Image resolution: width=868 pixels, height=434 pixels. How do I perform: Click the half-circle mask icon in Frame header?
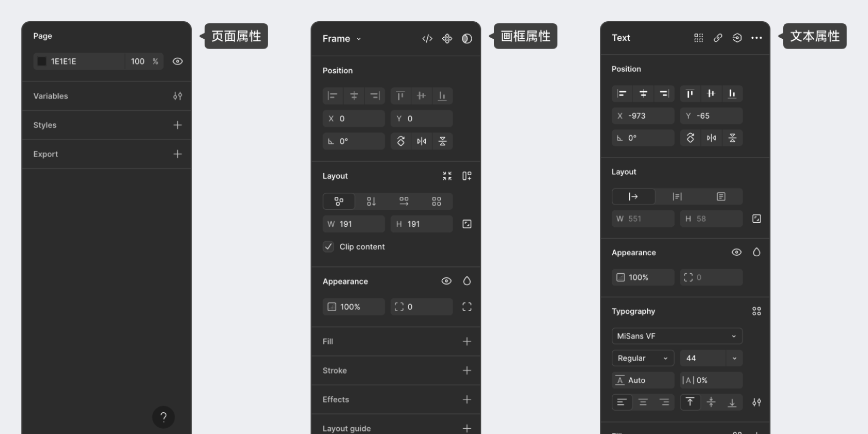pyautogui.click(x=467, y=39)
